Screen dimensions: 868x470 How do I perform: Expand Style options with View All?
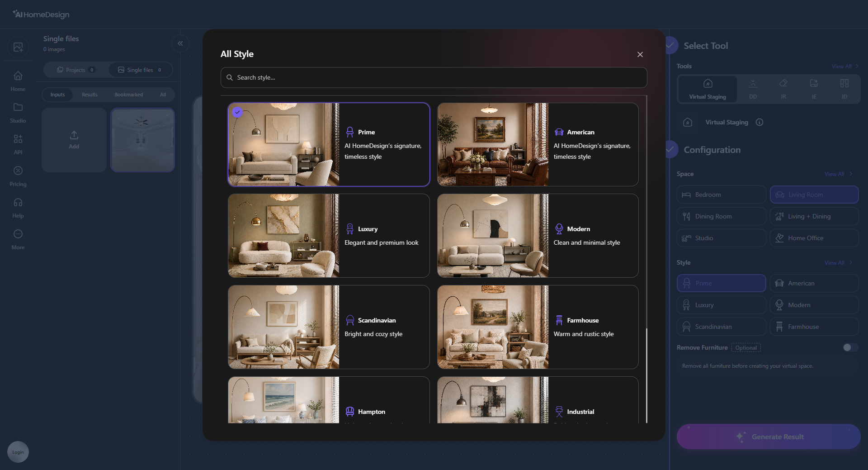click(x=838, y=263)
